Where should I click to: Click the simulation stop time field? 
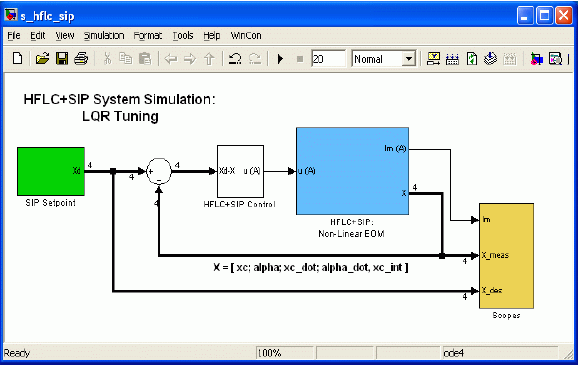(328, 59)
